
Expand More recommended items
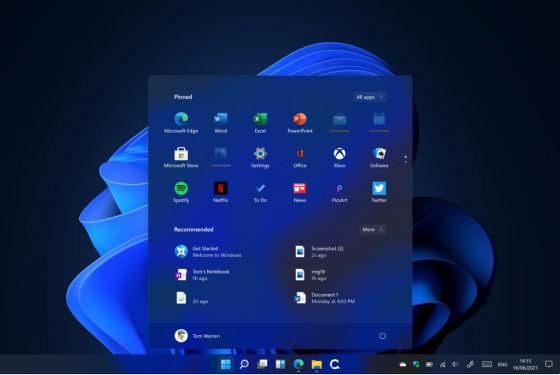click(372, 229)
